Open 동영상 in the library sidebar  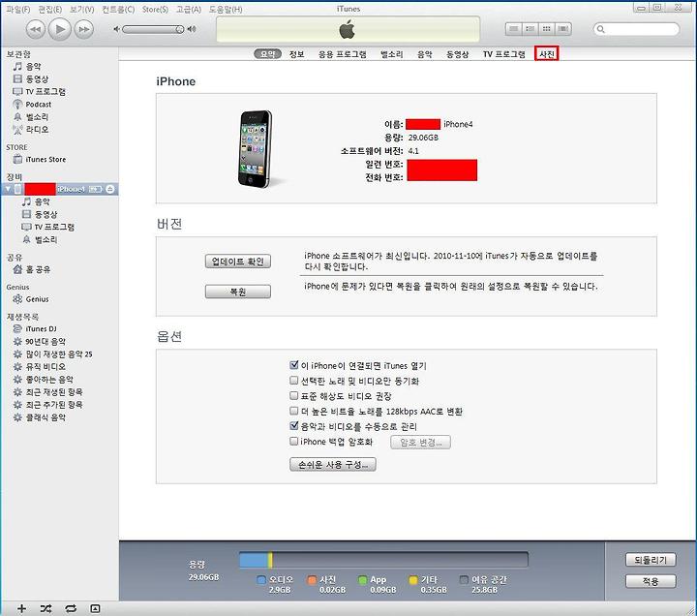point(37,78)
